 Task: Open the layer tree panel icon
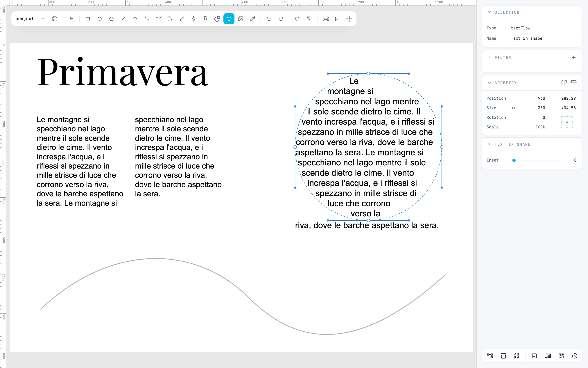pos(490,356)
